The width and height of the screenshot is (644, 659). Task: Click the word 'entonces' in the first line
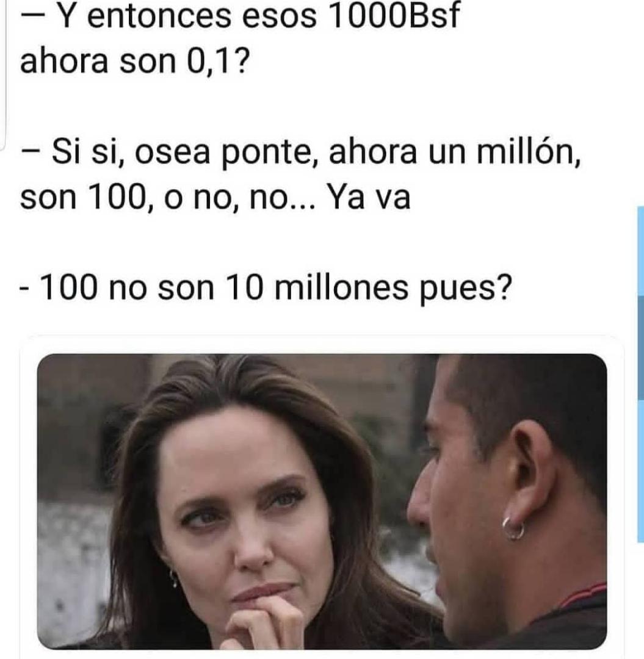point(159,17)
